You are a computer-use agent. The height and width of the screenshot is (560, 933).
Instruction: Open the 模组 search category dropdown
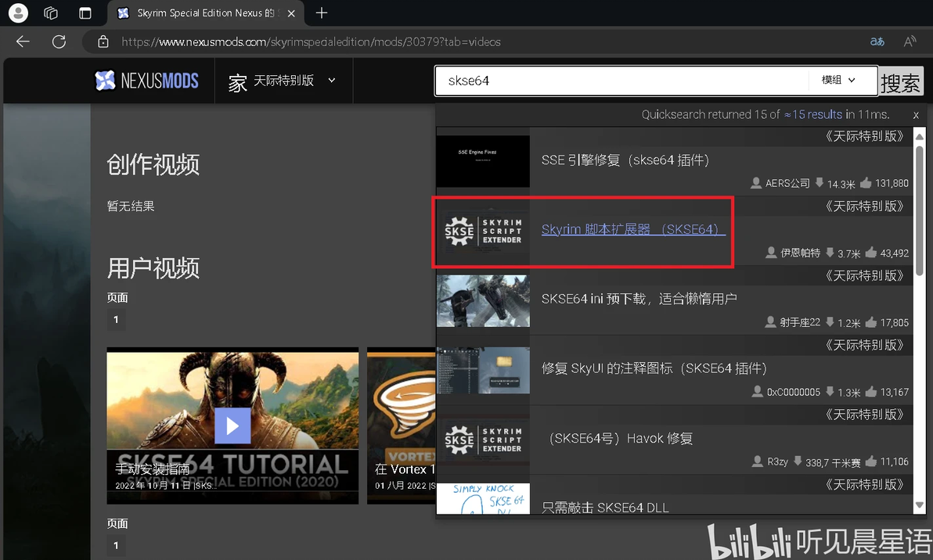[839, 81]
